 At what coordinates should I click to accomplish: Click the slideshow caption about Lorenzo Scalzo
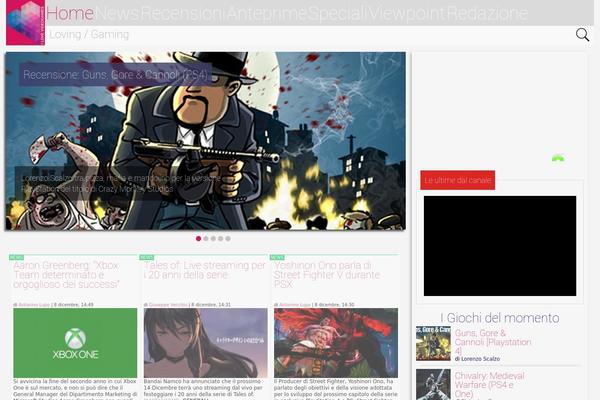coord(121,184)
